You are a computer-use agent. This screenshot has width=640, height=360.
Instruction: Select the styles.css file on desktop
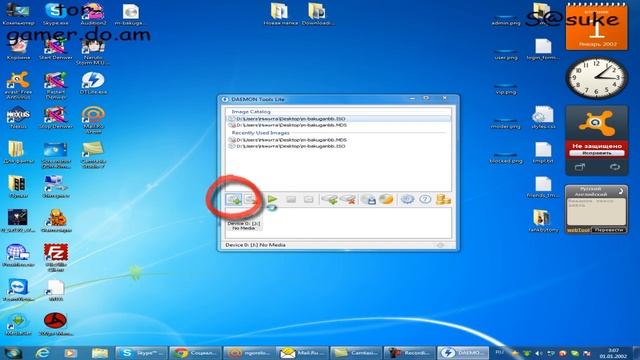pyautogui.click(x=543, y=118)
